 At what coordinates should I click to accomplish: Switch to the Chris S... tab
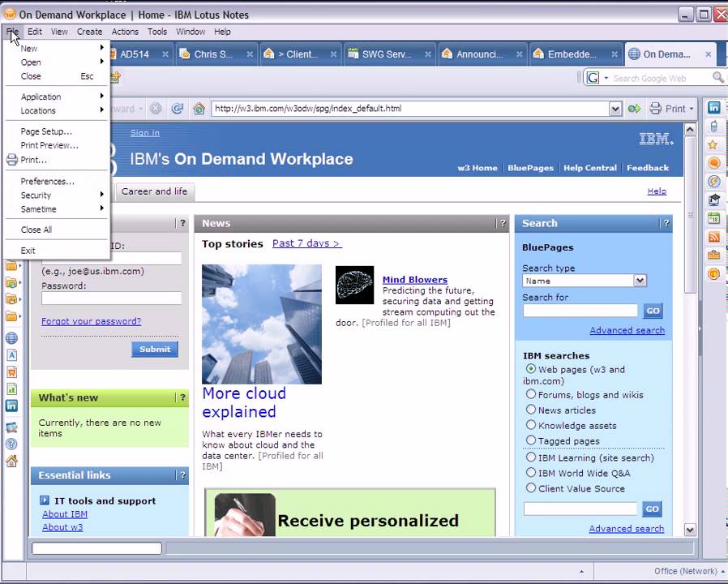click(216, 54)
